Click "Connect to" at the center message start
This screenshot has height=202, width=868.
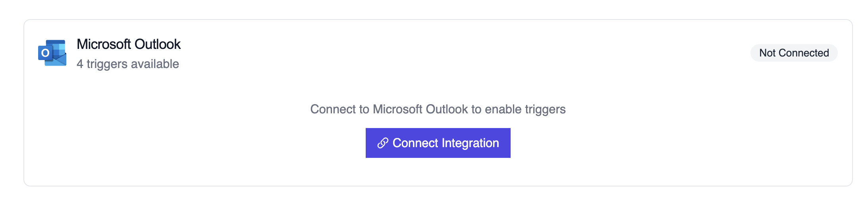click(339, 109)
